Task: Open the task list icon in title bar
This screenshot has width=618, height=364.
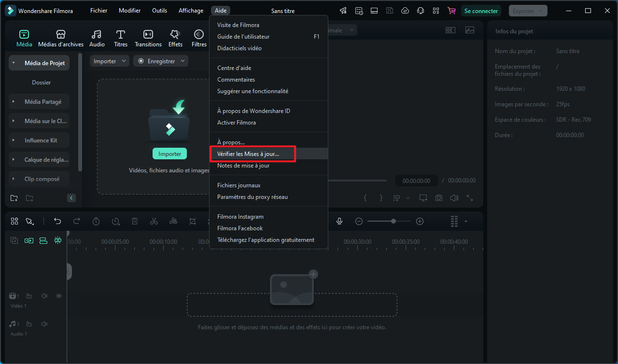Action: (359, 11)
